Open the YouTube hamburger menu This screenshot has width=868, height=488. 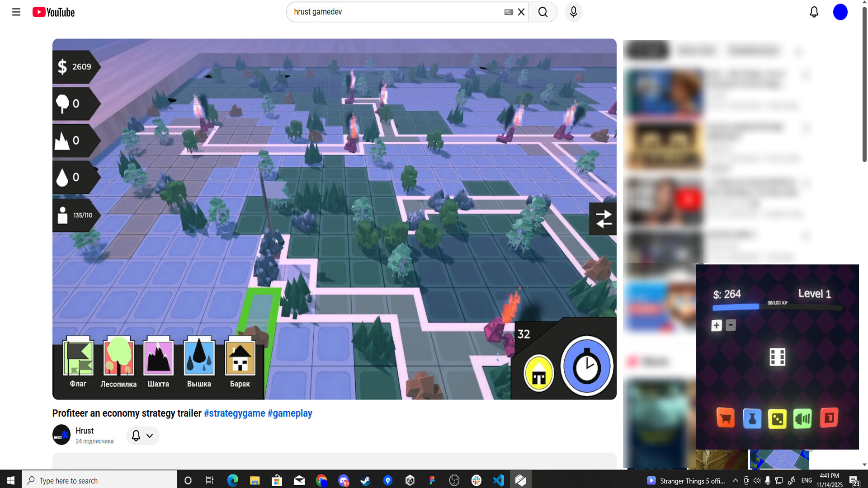click(16, 12)
